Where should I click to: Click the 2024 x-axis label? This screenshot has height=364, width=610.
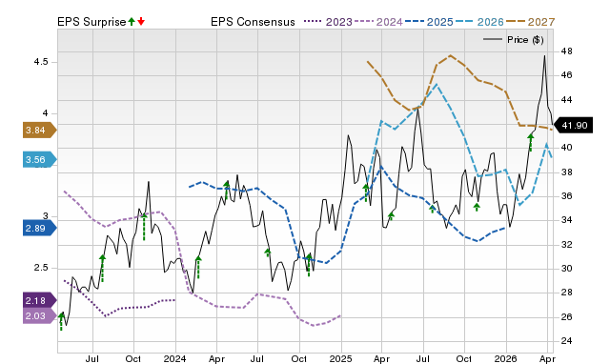coord(174,358)
